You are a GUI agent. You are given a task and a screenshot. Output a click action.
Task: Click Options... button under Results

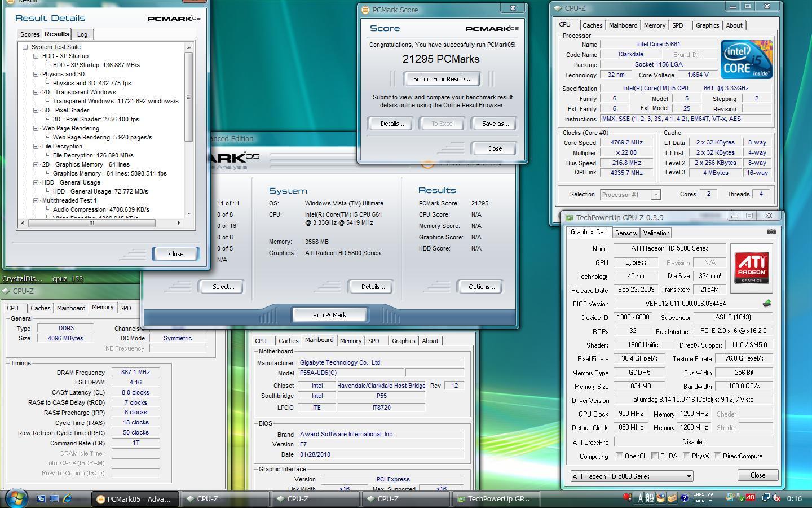point(481,287)
